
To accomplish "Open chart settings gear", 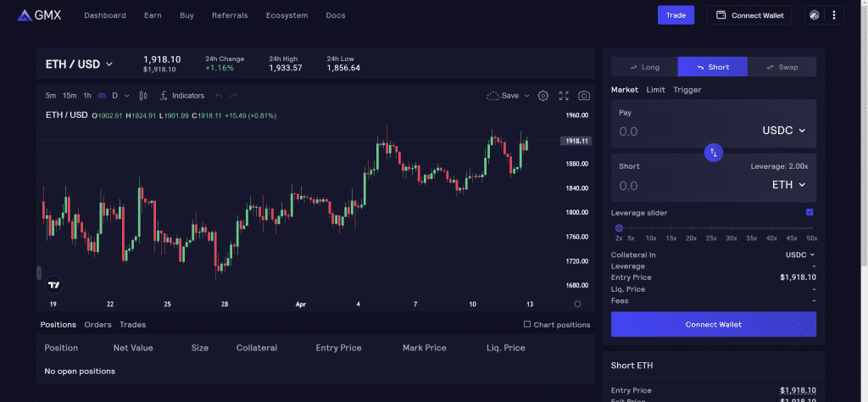I will coord(543,96).
